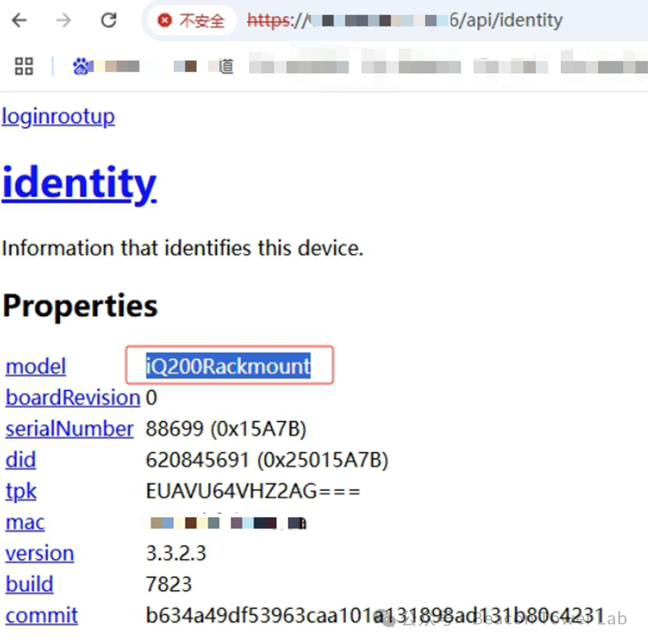Click the tpk value EUAVU64VHZ2AG===

click(253, 491)
